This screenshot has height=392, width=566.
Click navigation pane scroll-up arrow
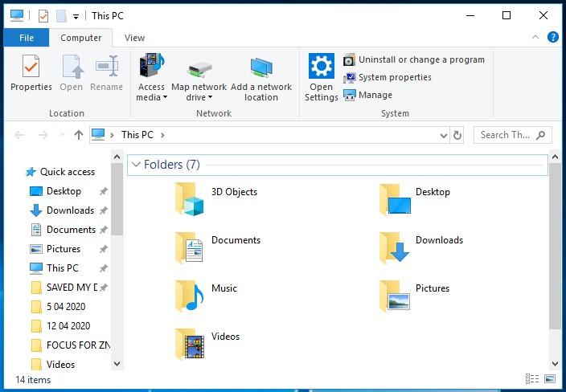click(x=117, y=157)
